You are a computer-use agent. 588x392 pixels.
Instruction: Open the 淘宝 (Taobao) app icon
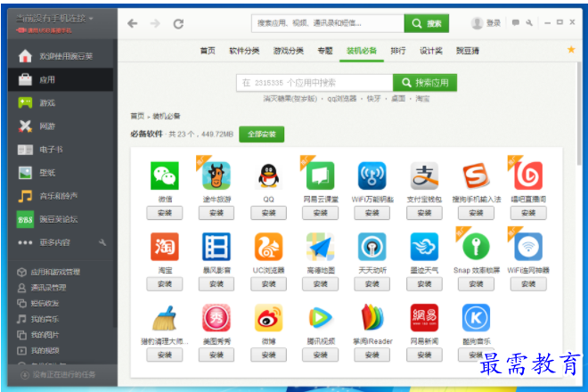pos(165,247)
